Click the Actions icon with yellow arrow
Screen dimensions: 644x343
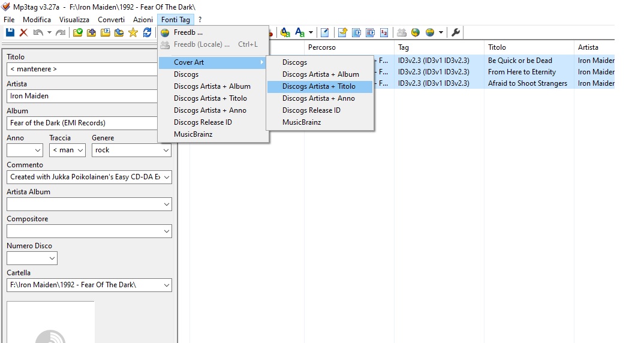pos(285,32)
